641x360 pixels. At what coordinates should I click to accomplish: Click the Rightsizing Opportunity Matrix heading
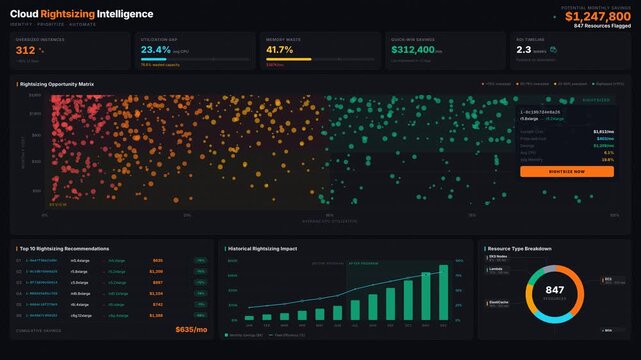[x=57, y=84]
